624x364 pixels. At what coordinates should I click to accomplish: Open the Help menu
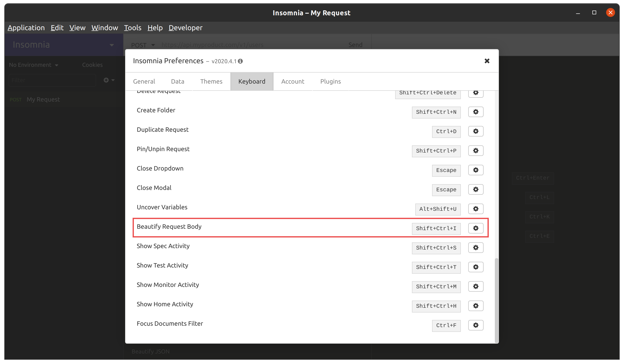pyautogui.click(x=155, y=28)
